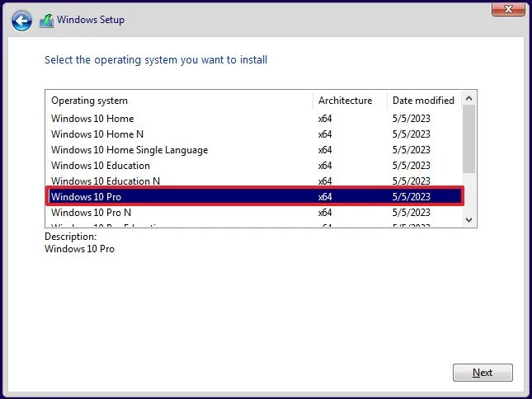Select the Windows 10 Education row
This screenshot has width=532, height=399.
[253, 166]
